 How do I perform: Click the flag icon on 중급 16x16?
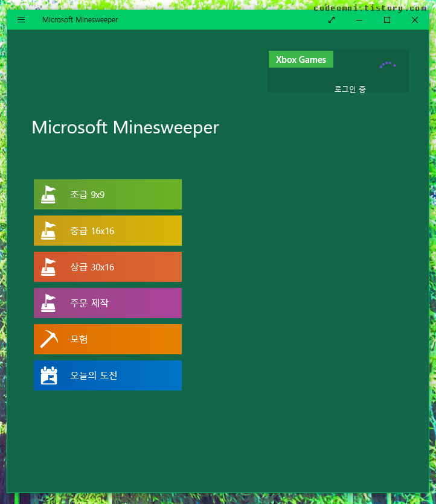click(48, 231)
